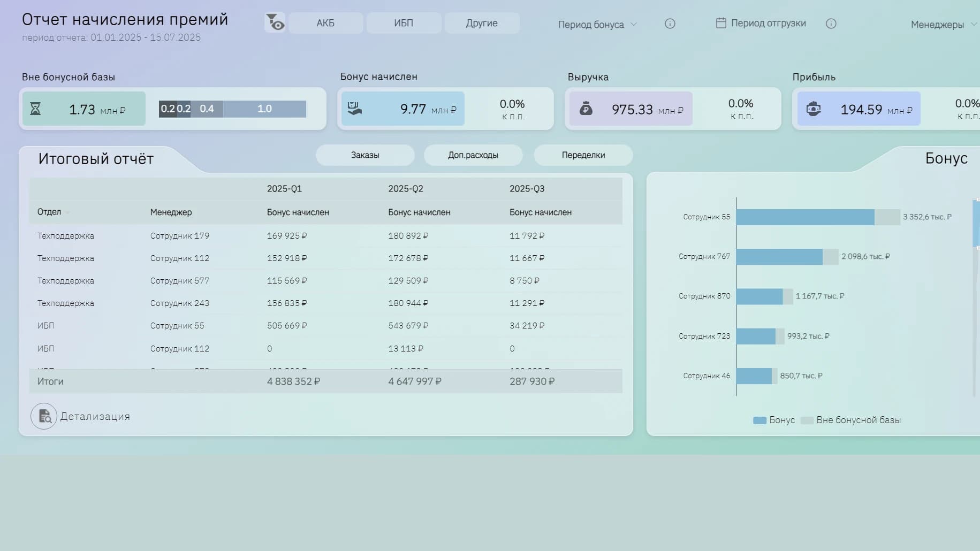The width and height of the screenshot is (980, 551).
Task: Click the hourglass icon in Вне бонусной базы
Action: [x=35, y=109]
